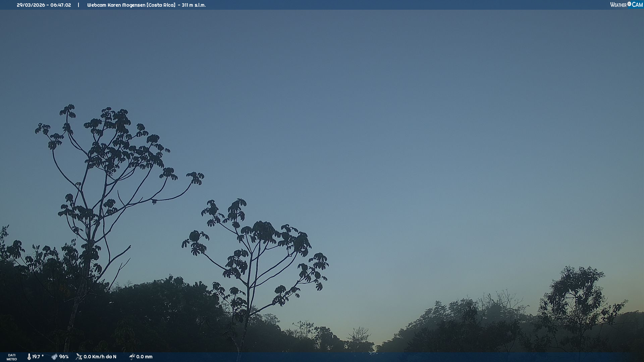This screenshot has width=644, height=362.
Task: Click the 0.0 mm rainfall value
Action: 144,357
